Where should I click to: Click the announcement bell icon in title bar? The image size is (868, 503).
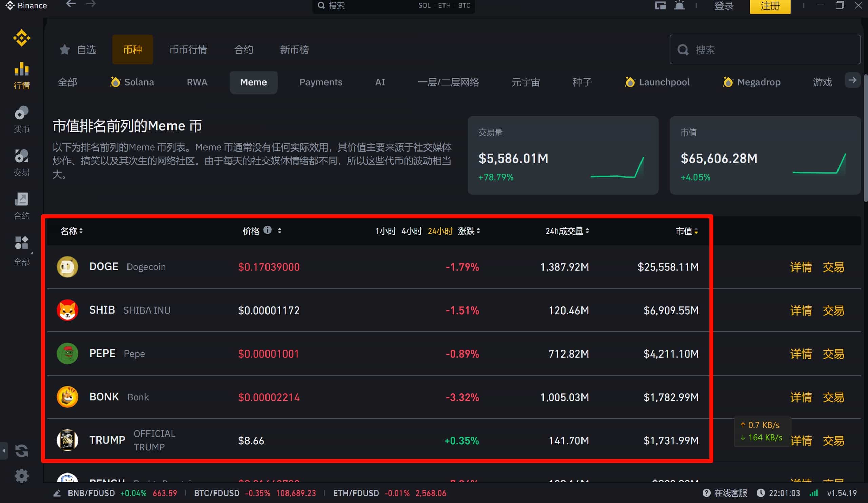click(679, 5)
